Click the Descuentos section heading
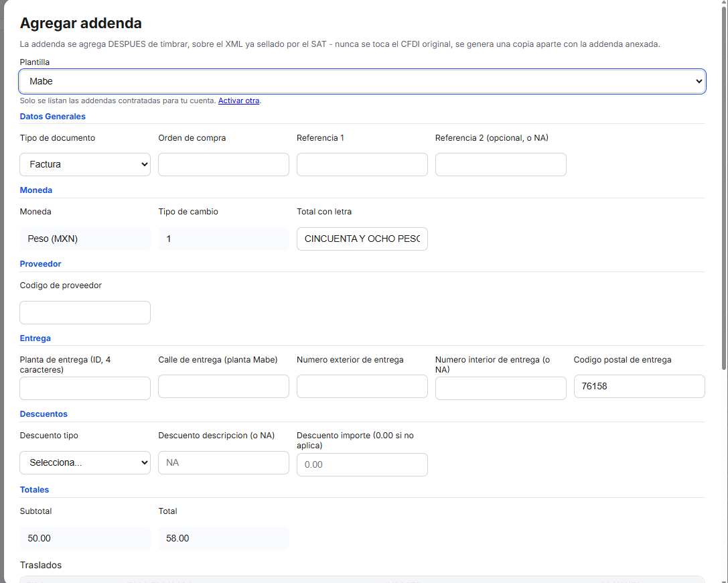 point(44,414)
